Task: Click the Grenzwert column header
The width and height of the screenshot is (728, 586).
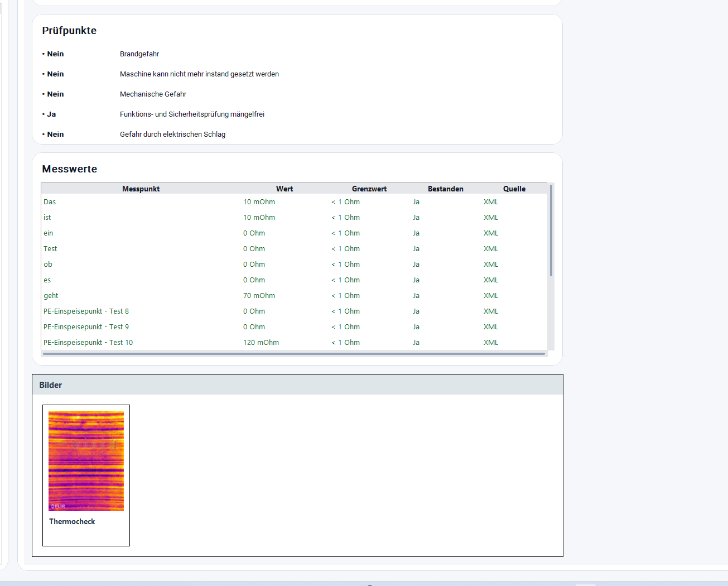Action: pyautogui.click(x=369, y=189)
